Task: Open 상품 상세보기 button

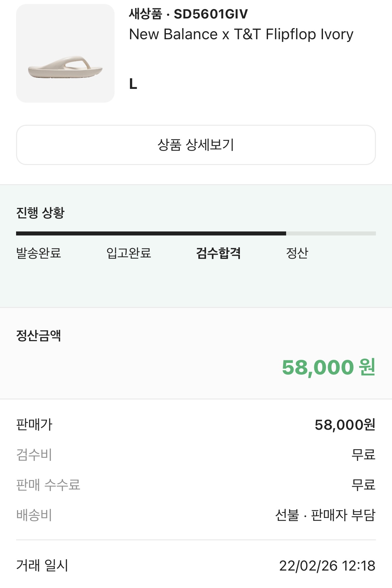Action: click(x=196, y=145)
